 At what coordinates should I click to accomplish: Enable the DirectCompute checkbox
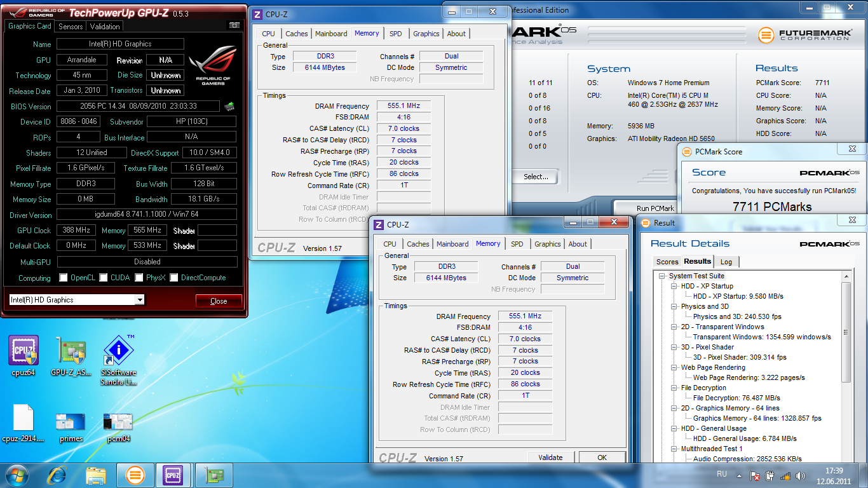point(174,278)
